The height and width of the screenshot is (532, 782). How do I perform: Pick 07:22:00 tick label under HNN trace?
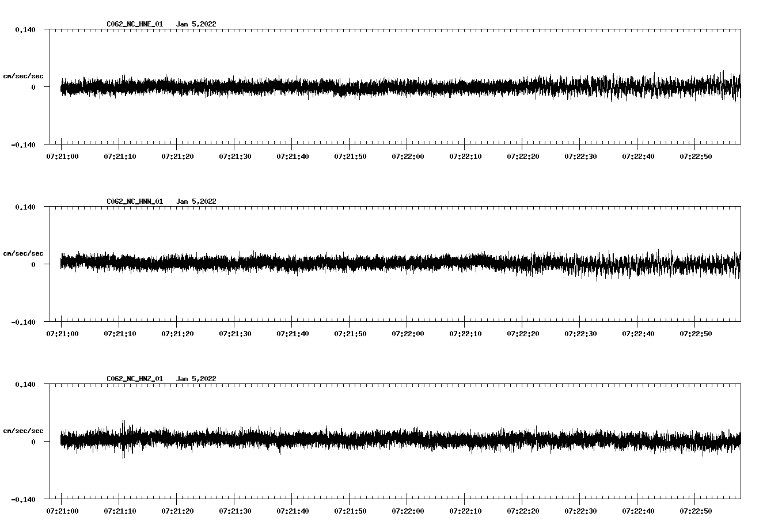click(x=408, y=333)
